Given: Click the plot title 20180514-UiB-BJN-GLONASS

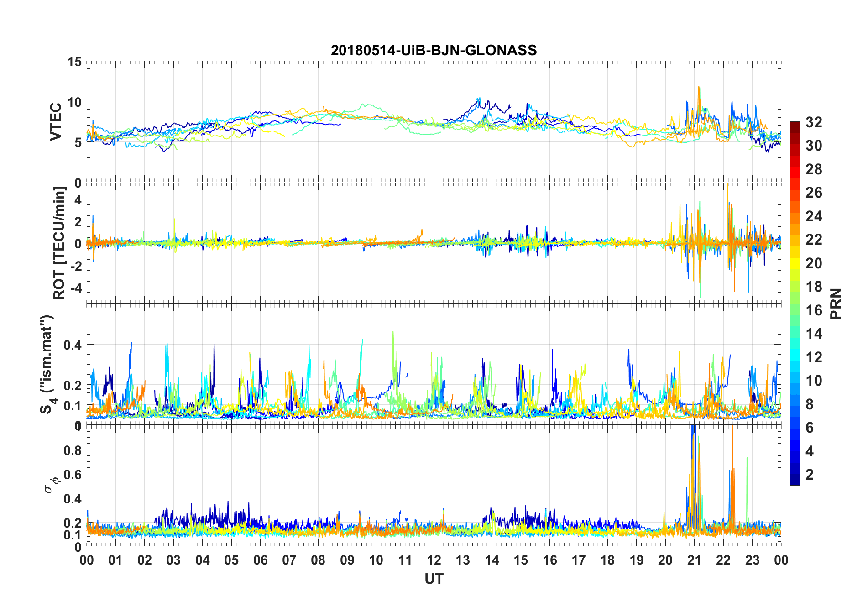Looking at the screenshot, I should click(x=434, y=50).
